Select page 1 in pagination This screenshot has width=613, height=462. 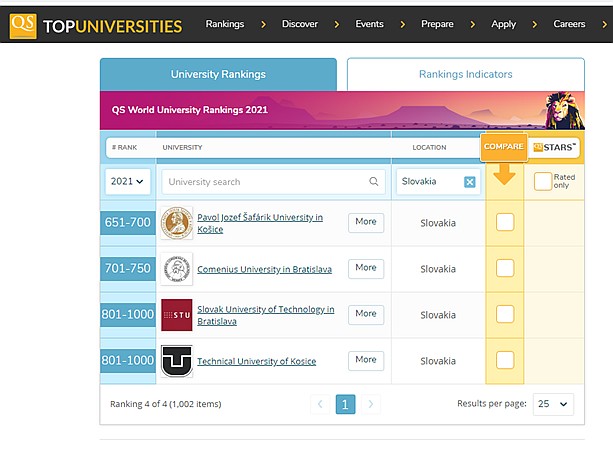[x=345, y=404]
